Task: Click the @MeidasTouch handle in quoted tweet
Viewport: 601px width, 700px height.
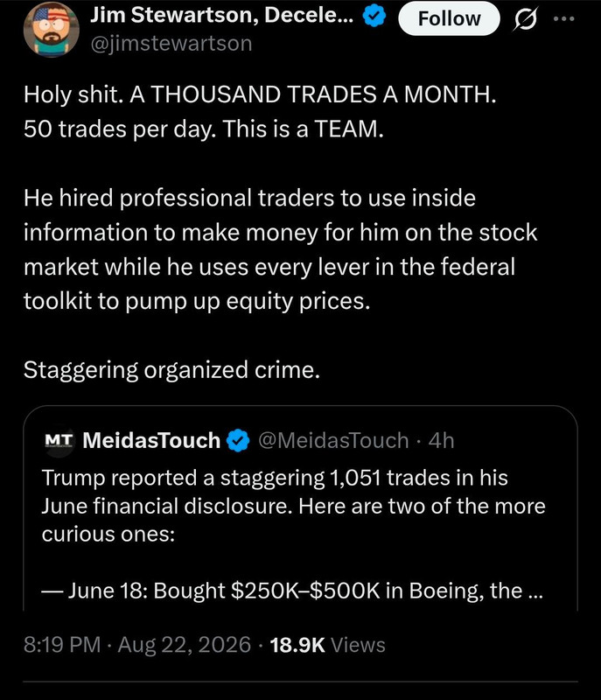Action: tap(333, 441)
